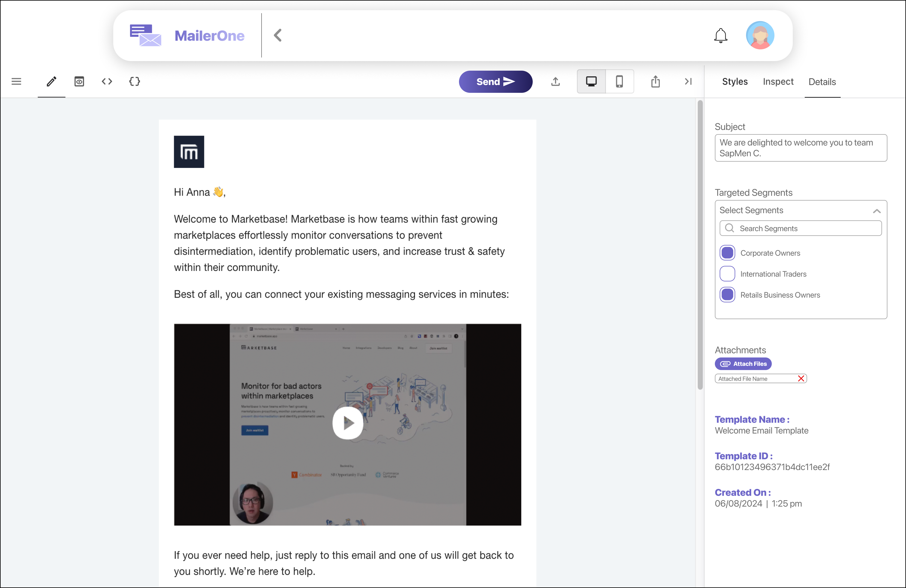Click the search magnifier icon in segments
906x588 pixels.
point(729,228)
